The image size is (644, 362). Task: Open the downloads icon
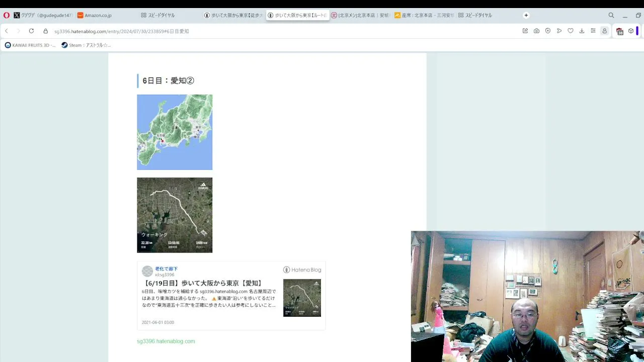click(582, 31)
